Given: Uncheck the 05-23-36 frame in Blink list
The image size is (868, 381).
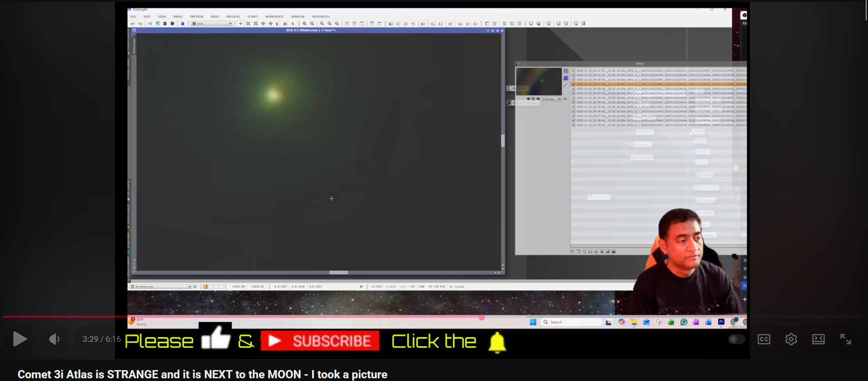Looking at the screenshot, I should (x=574, y=75).
